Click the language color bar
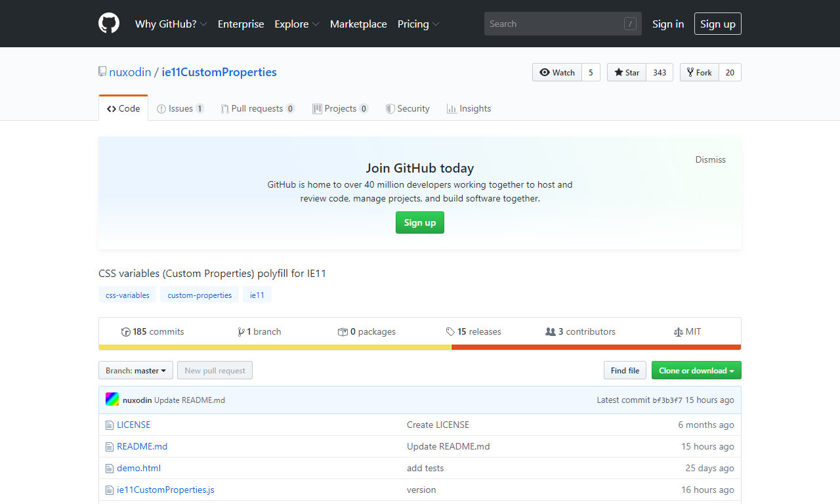The width and height of the screenshot is (840, 504). (420, 347)
